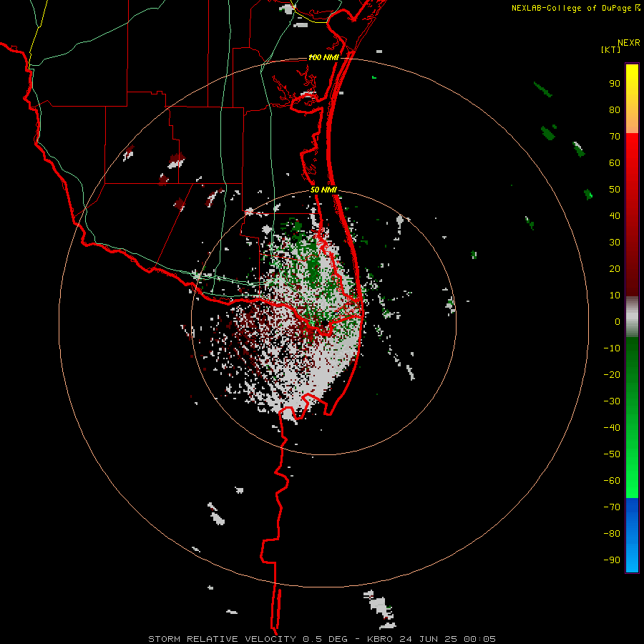
Task: Select the 100 NMI range ring label
Action: coord(323,57)
